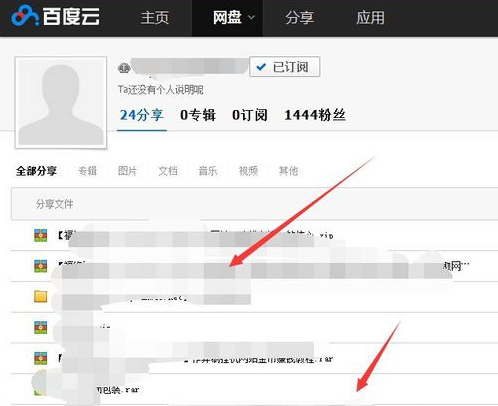Image resolution: width=498 pixels, height=406 pixels.
Task: Filter shares by 文档
Action: pos(168,171)
